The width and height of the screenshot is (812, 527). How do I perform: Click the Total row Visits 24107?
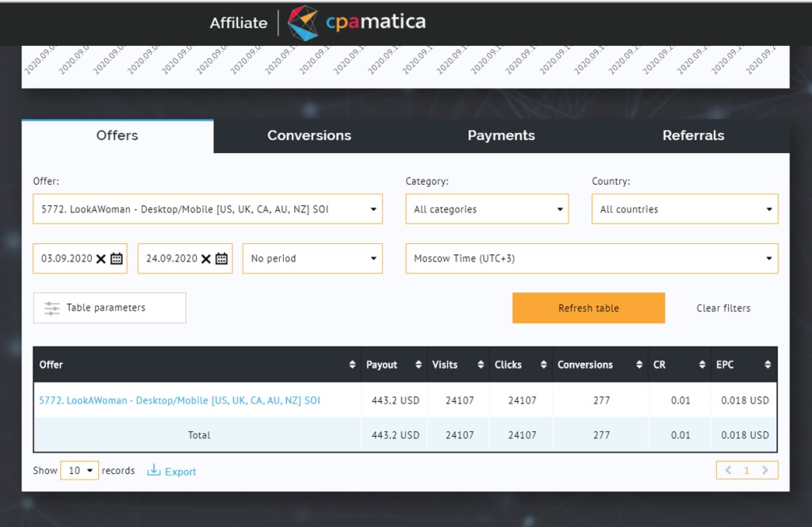pos(459,435)
